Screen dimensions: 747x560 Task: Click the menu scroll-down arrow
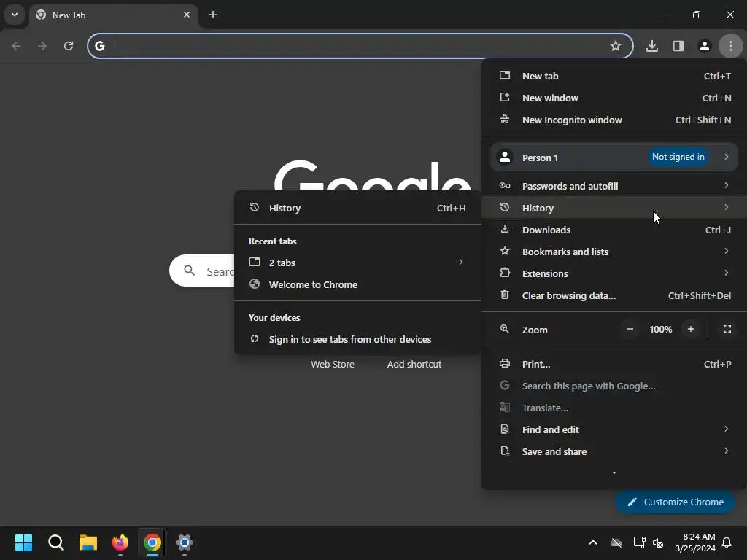(614, 472)
